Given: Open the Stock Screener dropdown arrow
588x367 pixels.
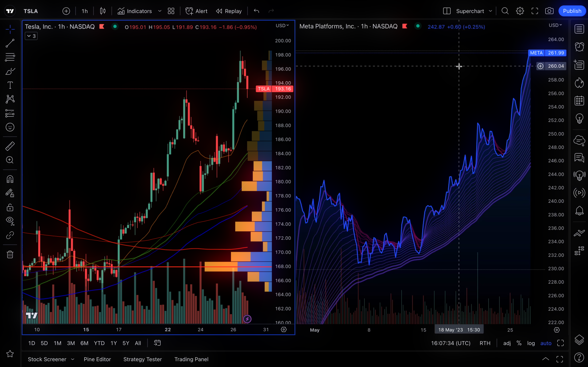Looking at the screenshot, I should point(73,359).
